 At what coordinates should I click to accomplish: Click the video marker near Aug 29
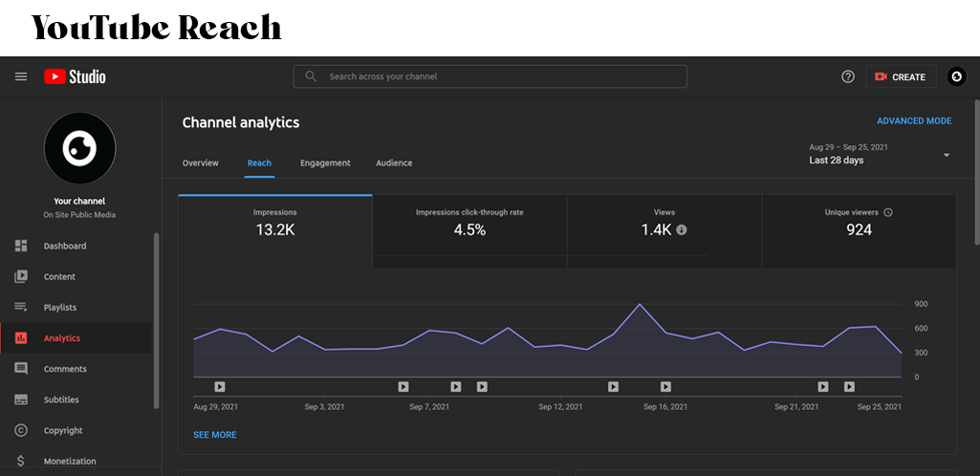click(x=219, y=387)
